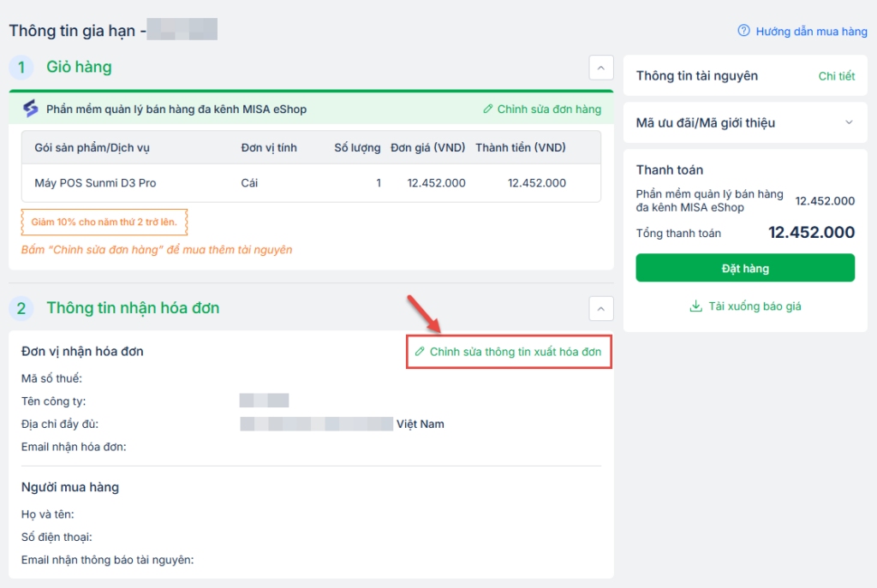Click the step 2 circle badge
Image resolution: width=877 pixels, height=588 pixels.
pos(21,308)
